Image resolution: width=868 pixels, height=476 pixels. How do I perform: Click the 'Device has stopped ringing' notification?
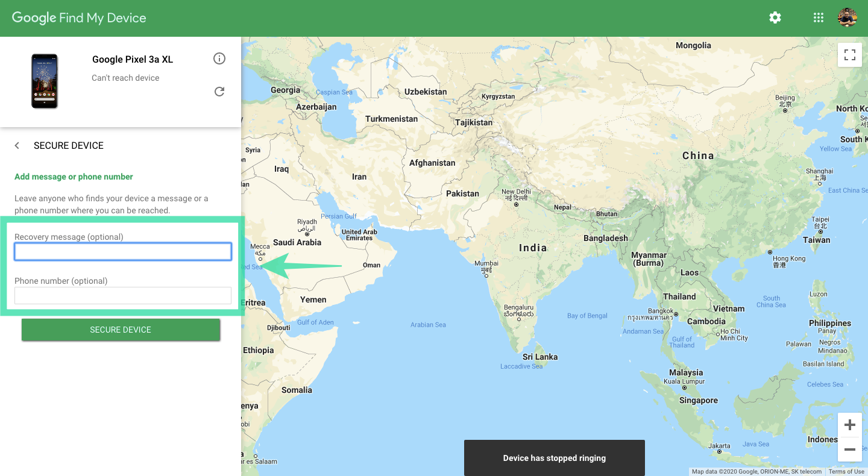coord(554,458)
